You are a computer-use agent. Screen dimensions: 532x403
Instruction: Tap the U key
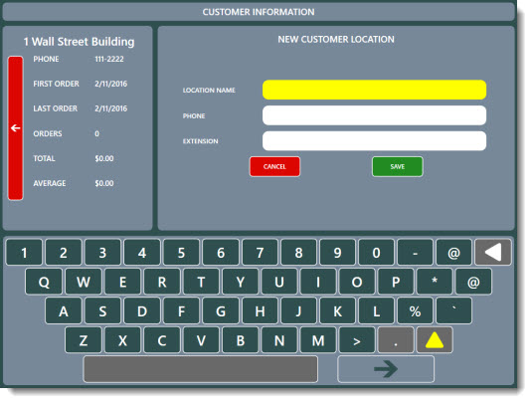[x=279, y=282]
